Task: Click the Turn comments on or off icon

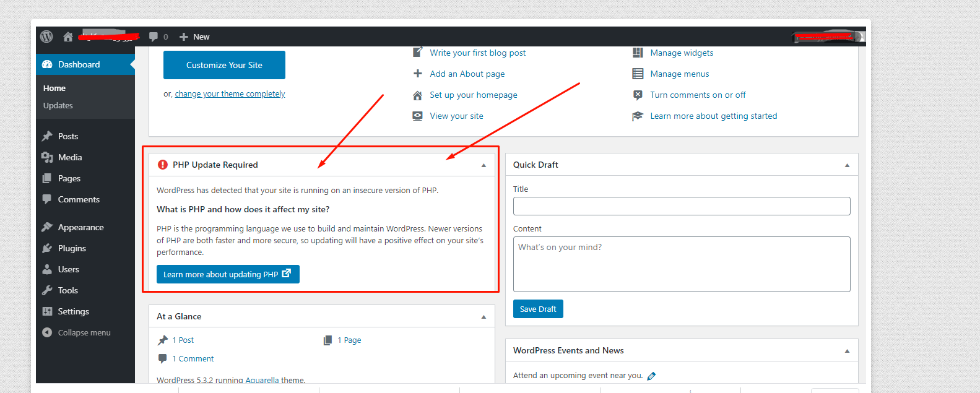Action: click(638, 95)
